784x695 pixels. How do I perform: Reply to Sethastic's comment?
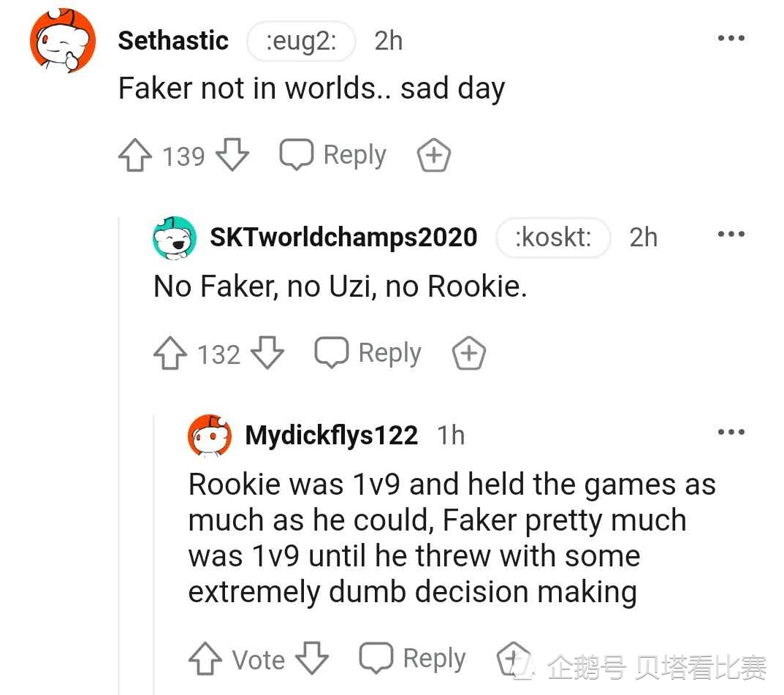click(334, 156)
